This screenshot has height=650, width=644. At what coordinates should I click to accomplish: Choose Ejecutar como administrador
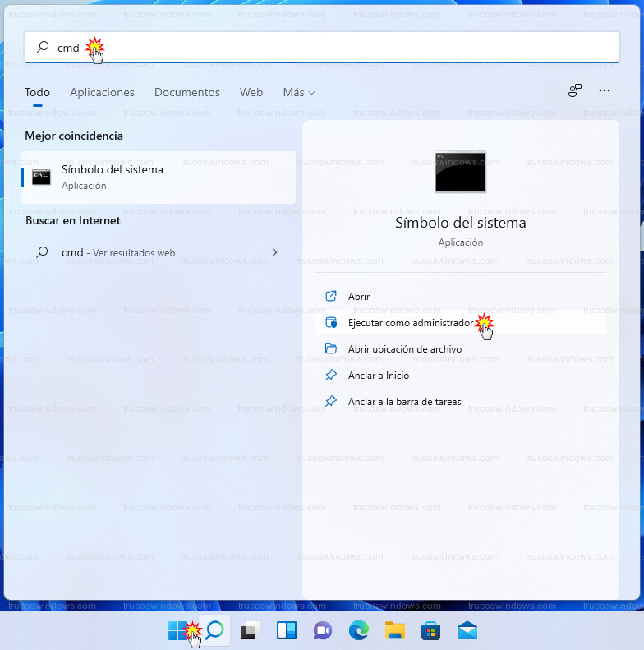click(x=411, y=323)
